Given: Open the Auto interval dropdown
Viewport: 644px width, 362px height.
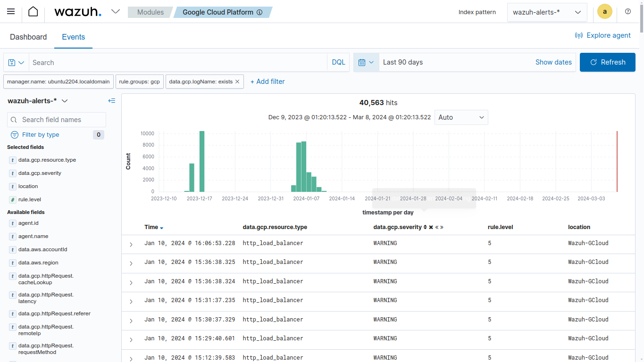Looking at the screenshot, I should [x=461, y=117].
